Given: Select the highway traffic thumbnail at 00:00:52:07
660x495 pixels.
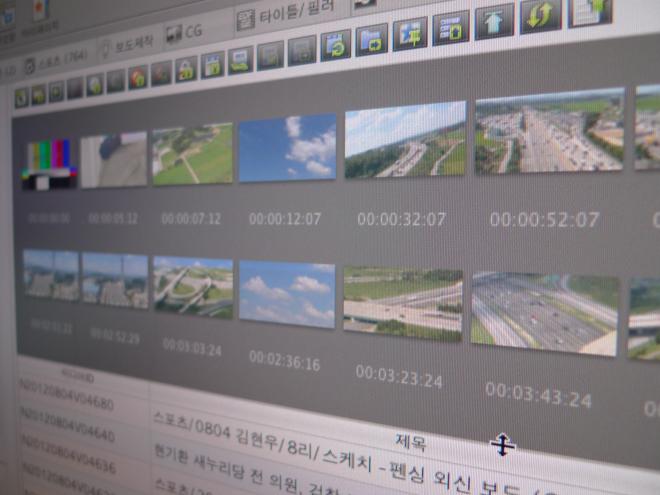Looking at the screenshot, I should (548, 132).
